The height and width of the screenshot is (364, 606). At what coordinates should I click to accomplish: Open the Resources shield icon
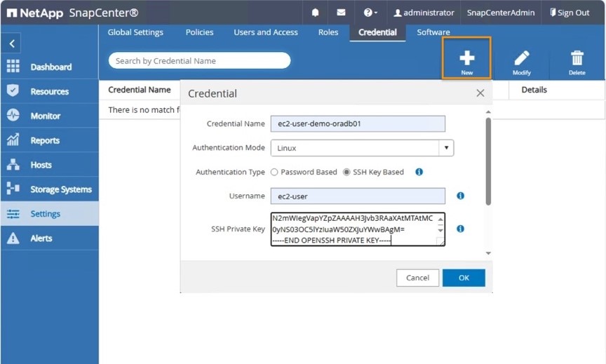click(x=13, y=90)
